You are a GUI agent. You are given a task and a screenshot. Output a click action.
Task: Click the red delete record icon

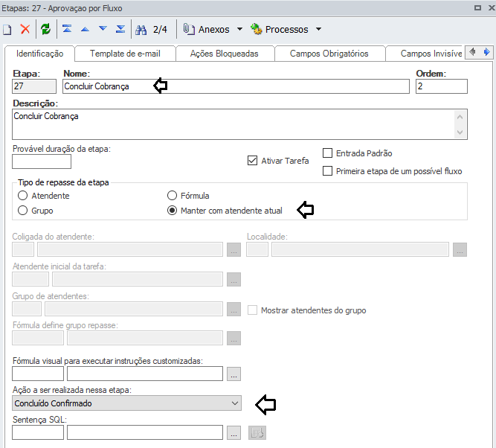coord(25,30)
